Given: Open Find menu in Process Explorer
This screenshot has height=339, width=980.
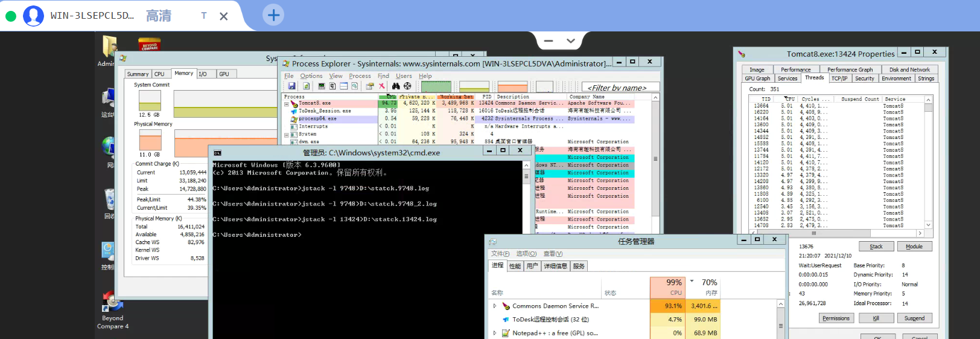Looking at the screenshot, I should tap(383, 76).
